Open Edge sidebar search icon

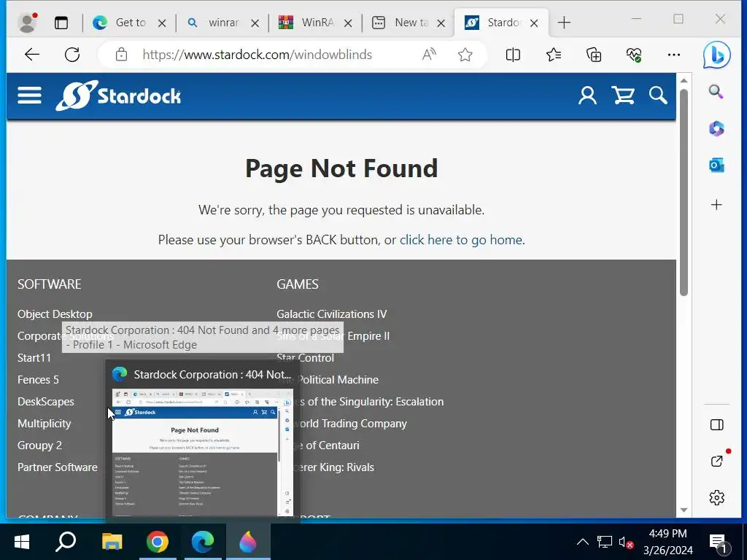click(716, 91)
